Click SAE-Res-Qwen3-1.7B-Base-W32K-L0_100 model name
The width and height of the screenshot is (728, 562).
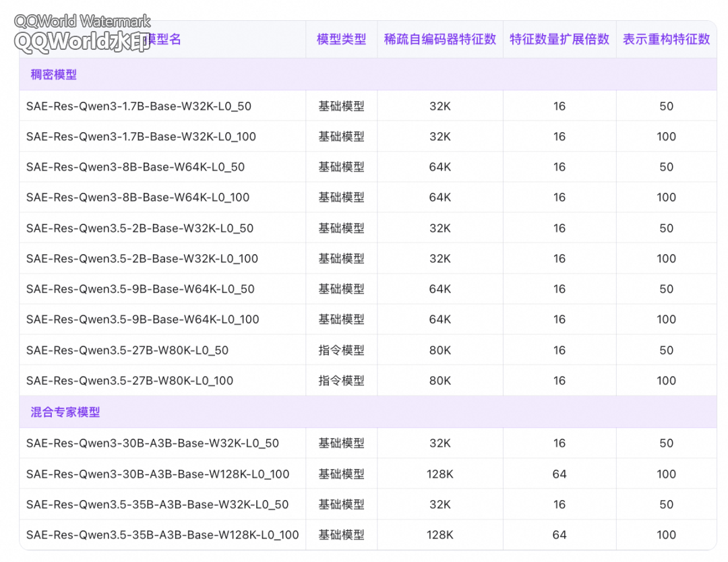coord(141,136)
